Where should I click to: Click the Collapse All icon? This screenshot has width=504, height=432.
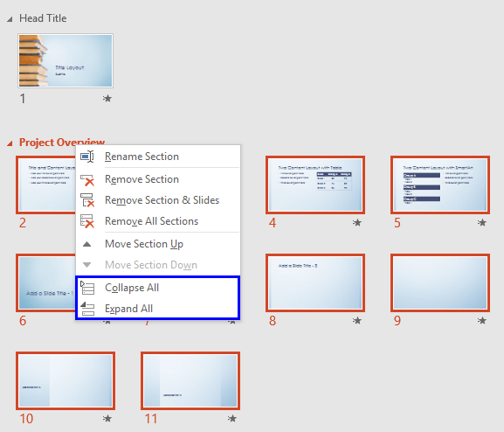pos(87,288)
